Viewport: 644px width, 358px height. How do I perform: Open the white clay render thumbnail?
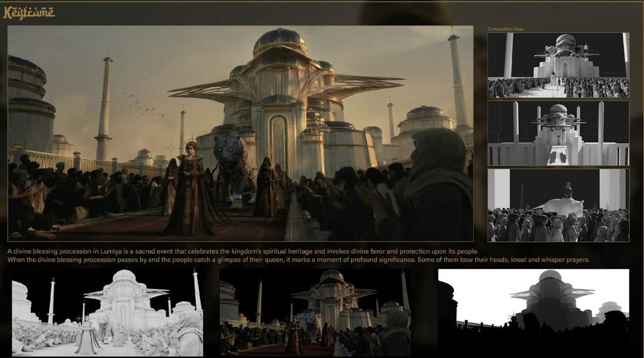tap(108, 312)
